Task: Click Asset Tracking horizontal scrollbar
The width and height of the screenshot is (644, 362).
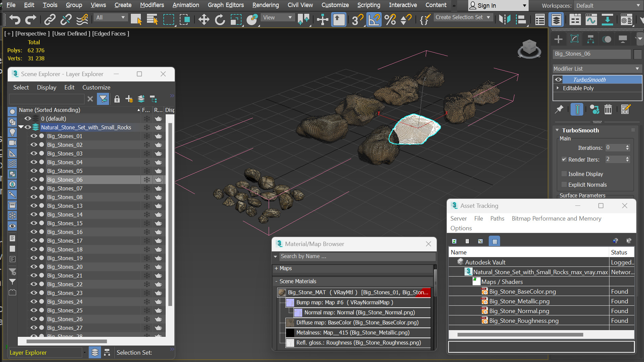Action: (x=520, y=335)
